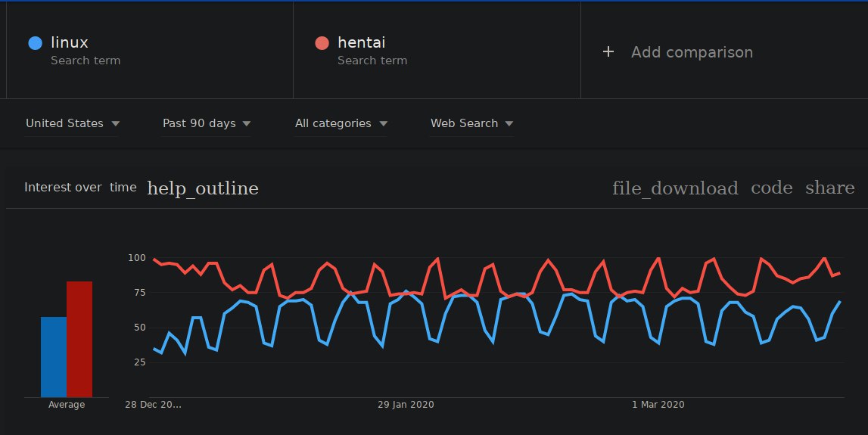
Task: Click the 29 Jan 2020 axis label
Action: click(x=406, y=405)
